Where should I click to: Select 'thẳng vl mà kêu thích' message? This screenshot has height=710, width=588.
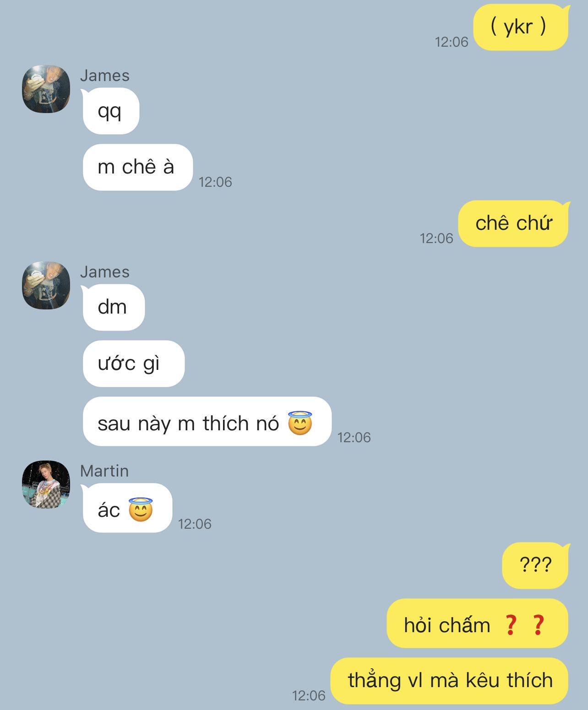click(449, 681)
